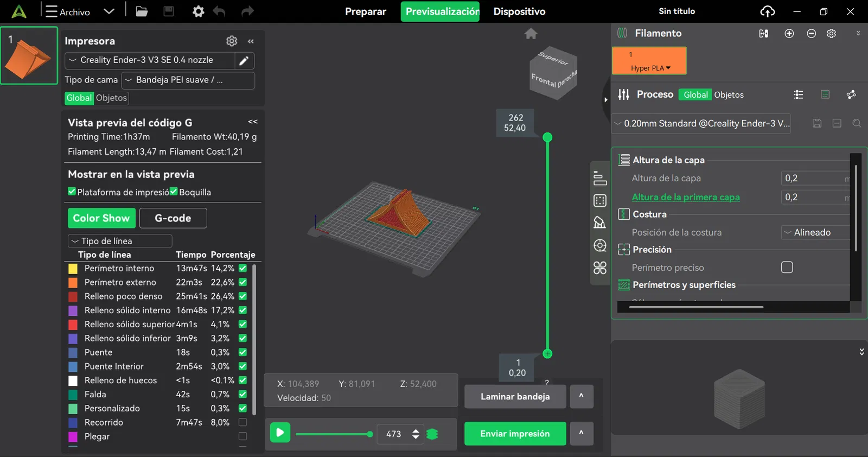Open printer settings gear in Impresora panel
Viewport: 868px width, 457px height.
pos(232,41)
